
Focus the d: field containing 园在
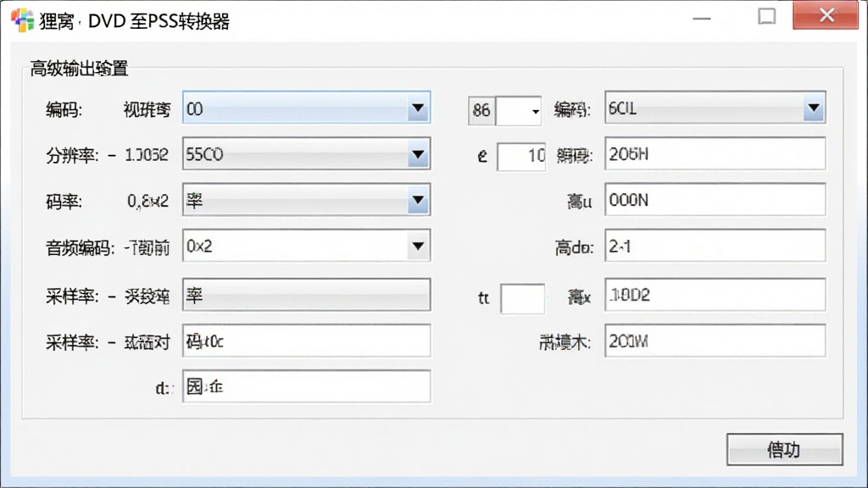click(306, 386)
